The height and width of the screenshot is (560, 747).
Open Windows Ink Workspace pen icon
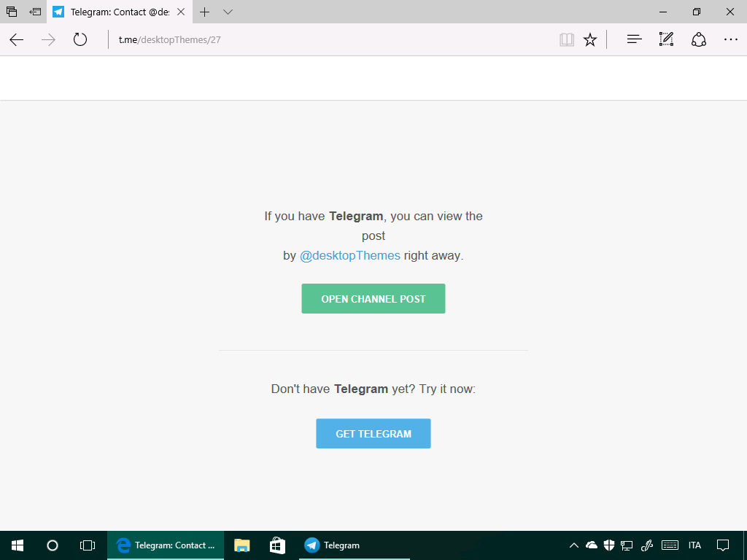pyautogui.click(x=646, y=545)
